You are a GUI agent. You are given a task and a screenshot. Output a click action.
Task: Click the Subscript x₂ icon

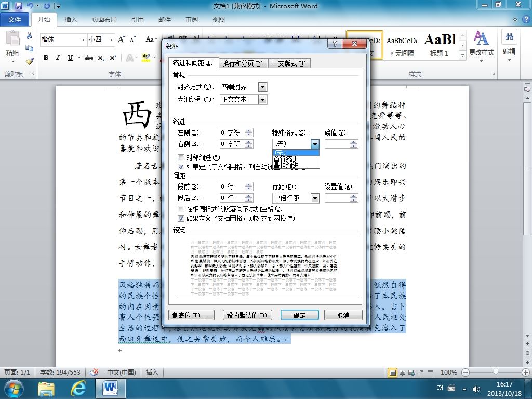(101, 58)
